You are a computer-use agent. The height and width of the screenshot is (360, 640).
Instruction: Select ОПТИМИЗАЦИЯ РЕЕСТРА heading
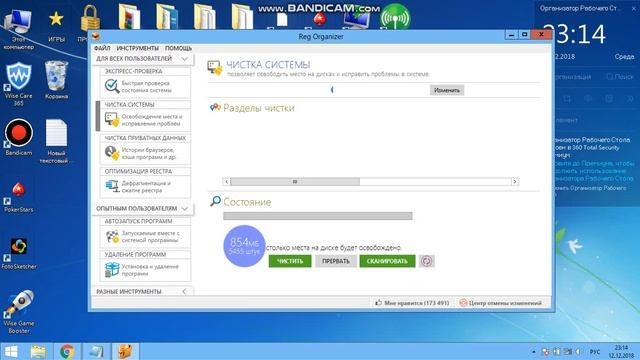[x=138, y=171]
